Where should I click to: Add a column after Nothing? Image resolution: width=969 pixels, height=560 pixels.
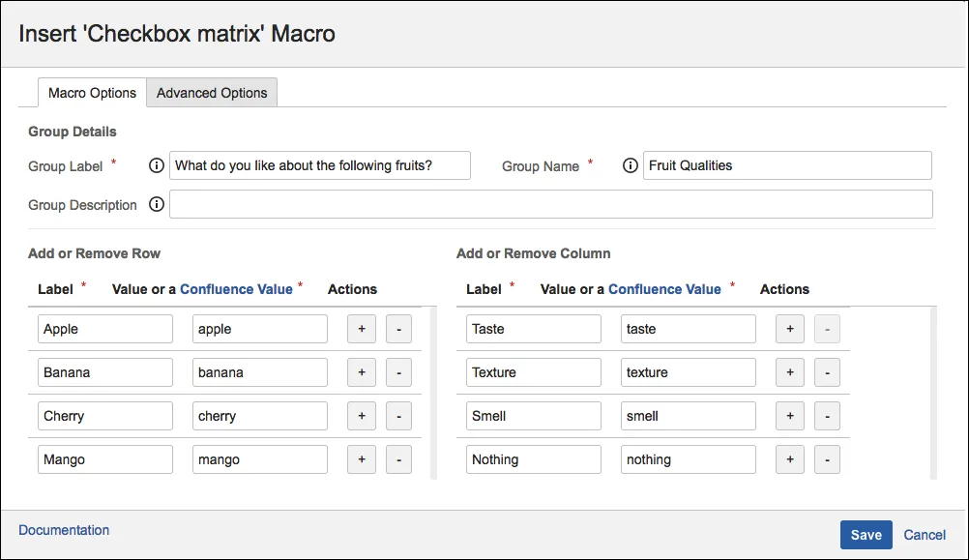(790, 459)
